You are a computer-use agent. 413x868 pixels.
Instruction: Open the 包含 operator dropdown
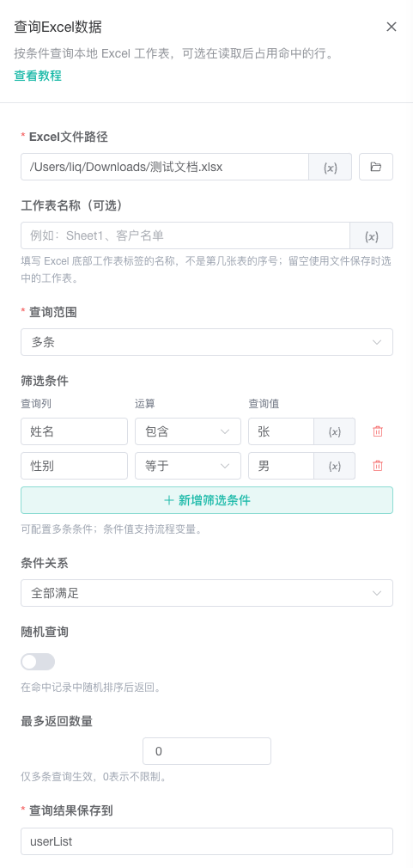[188, 431]
